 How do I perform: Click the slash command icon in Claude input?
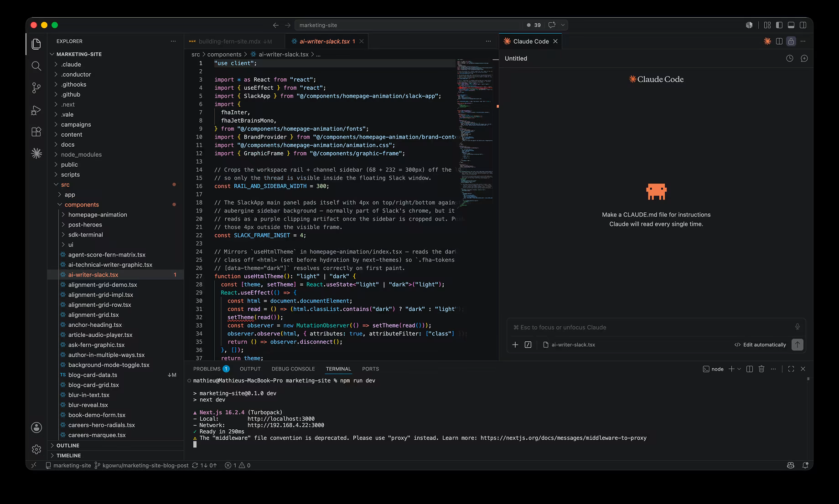[x=528, y=345]
